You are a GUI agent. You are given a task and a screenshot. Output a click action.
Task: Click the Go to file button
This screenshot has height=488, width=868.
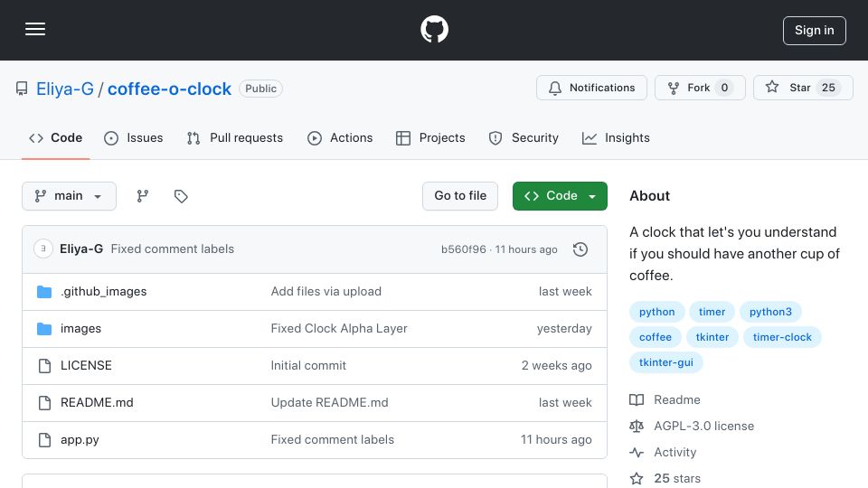tap(460, 196)
